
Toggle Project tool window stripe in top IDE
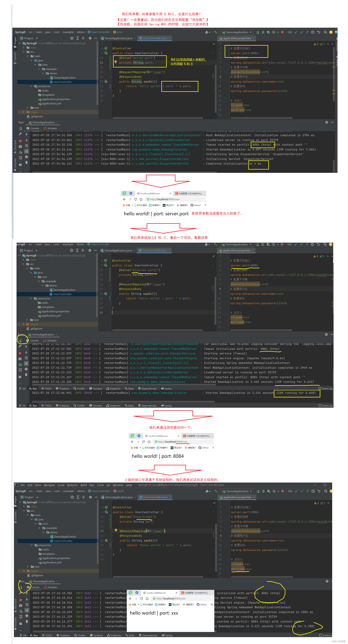click(15, 42)
